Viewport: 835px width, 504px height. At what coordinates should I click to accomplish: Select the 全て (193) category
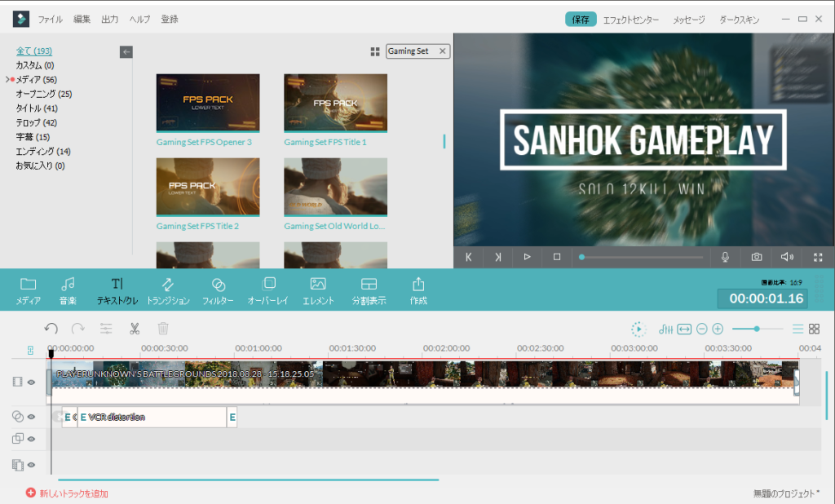34,51
